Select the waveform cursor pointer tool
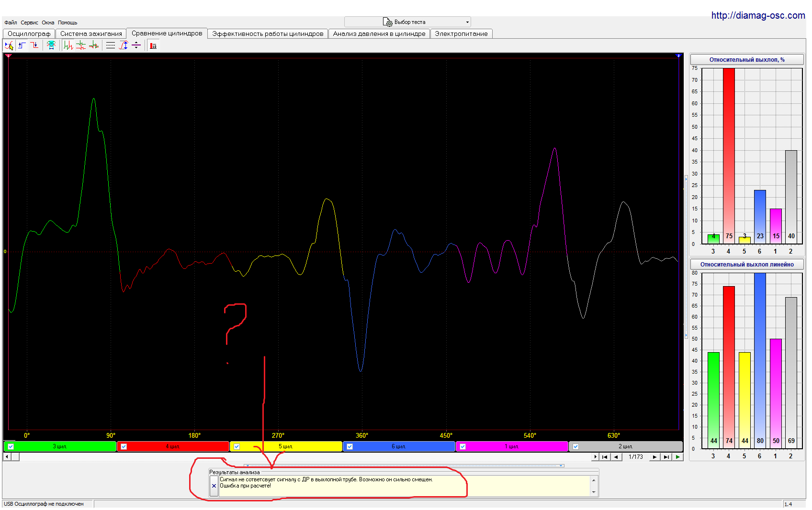812x510 pixels. coord(9,45)
